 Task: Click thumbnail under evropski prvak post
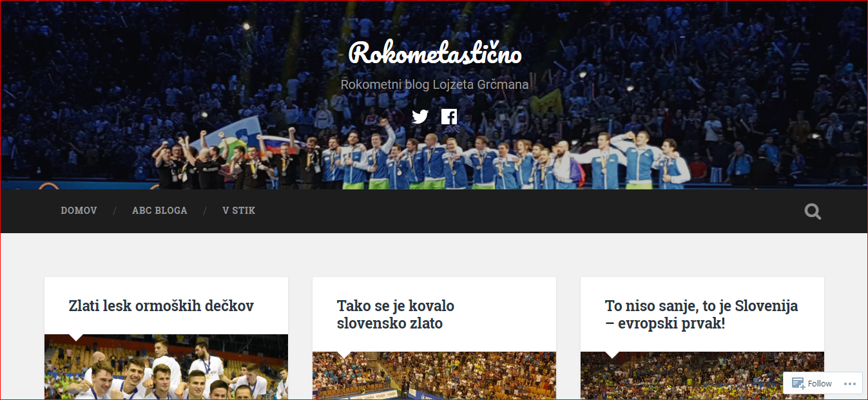coord(682,376)
